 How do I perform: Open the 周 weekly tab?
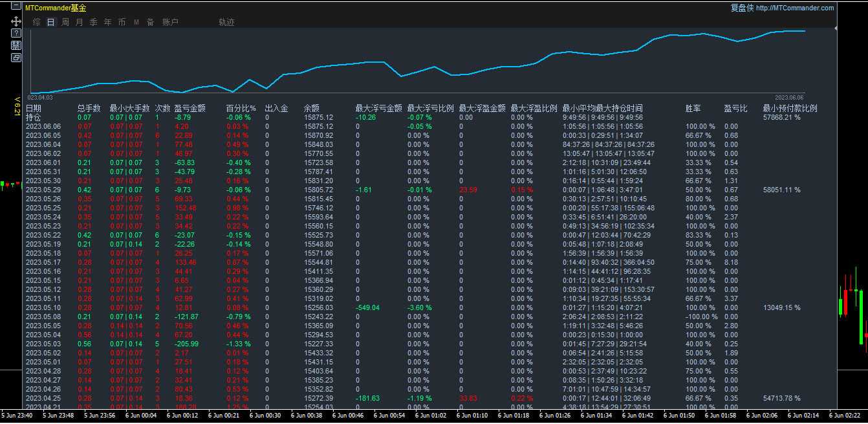(x=65, y=22)
